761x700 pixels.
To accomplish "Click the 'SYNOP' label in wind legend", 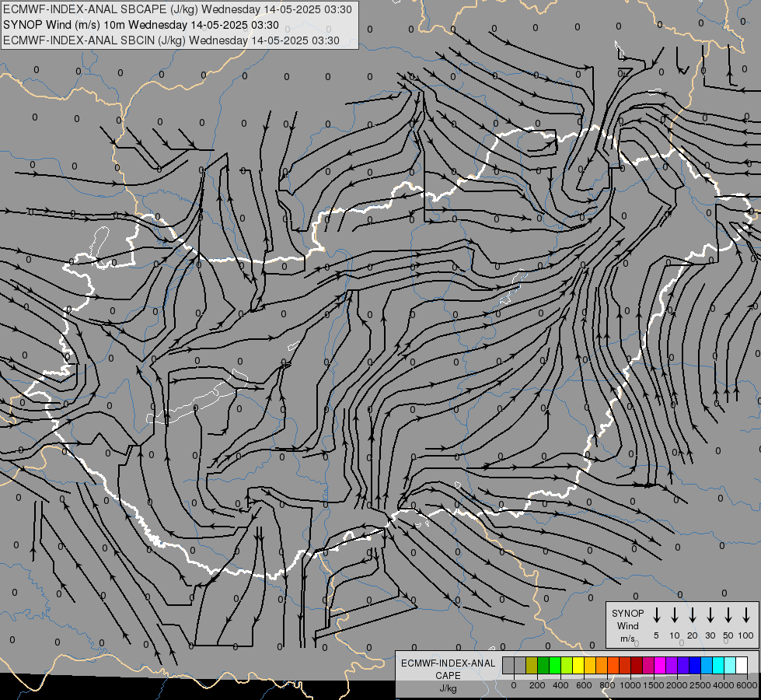I will (x=627, y=614).
